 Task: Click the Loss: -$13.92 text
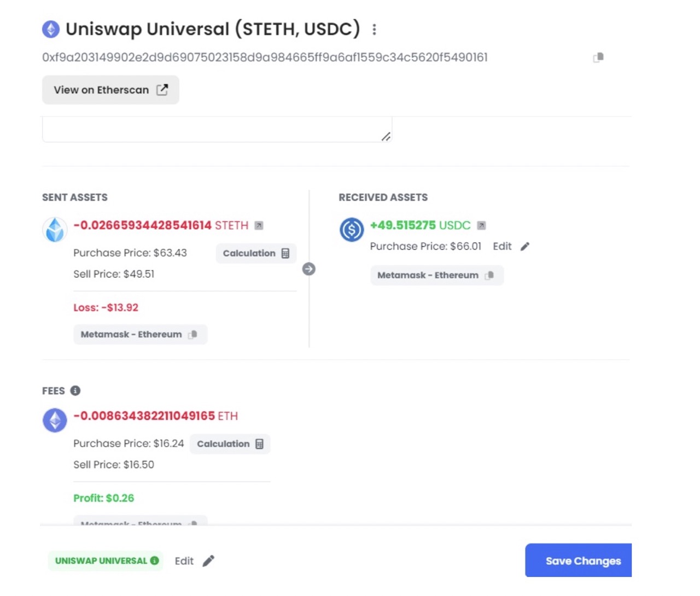point(106,307)
